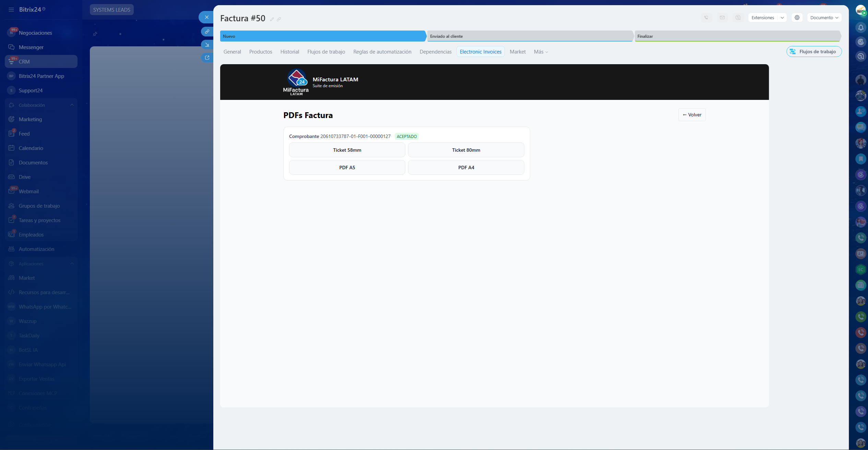Image resolution: width=868 pixels, height=450 pixels.
Task: Click the phone call icon in the header
Action: 706,18
